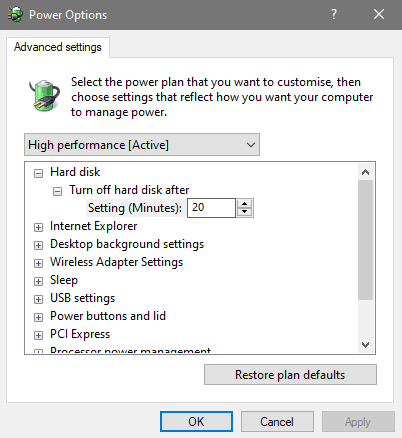This screenshot has height=438, width=402.
Task: Expand Desktop background settings node
Action: 39,245
